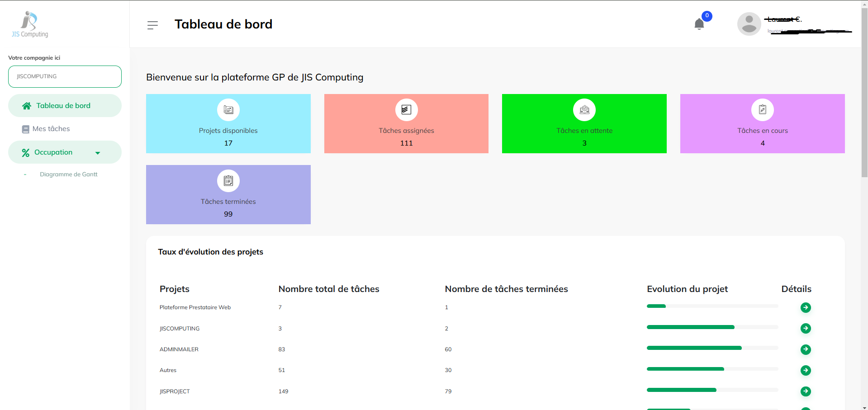Open details arrow for Autres project

pos(806,370)
